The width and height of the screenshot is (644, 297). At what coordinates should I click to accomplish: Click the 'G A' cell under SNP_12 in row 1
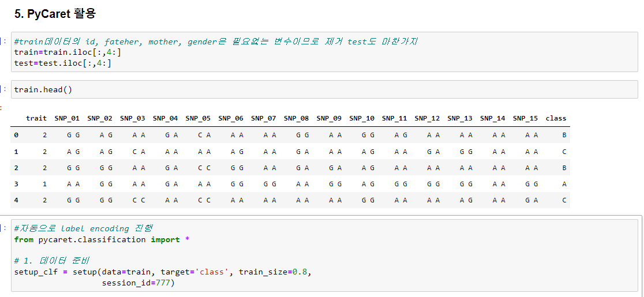pyautogui.click(x=433, y=151)
